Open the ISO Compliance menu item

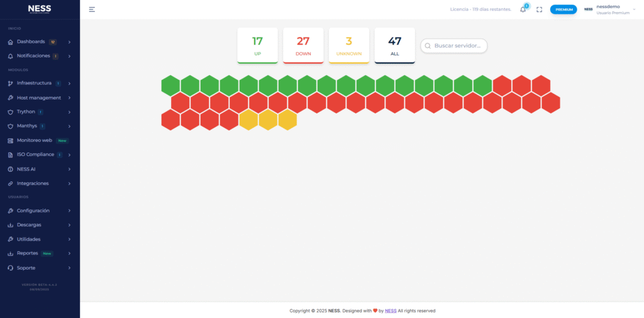pos(36,154)
